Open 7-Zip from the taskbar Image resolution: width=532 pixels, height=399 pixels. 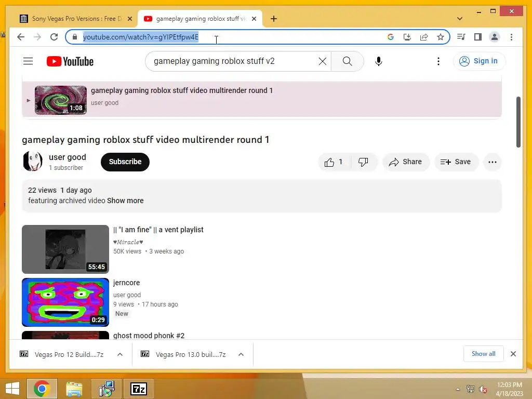[x=138, y=389]
